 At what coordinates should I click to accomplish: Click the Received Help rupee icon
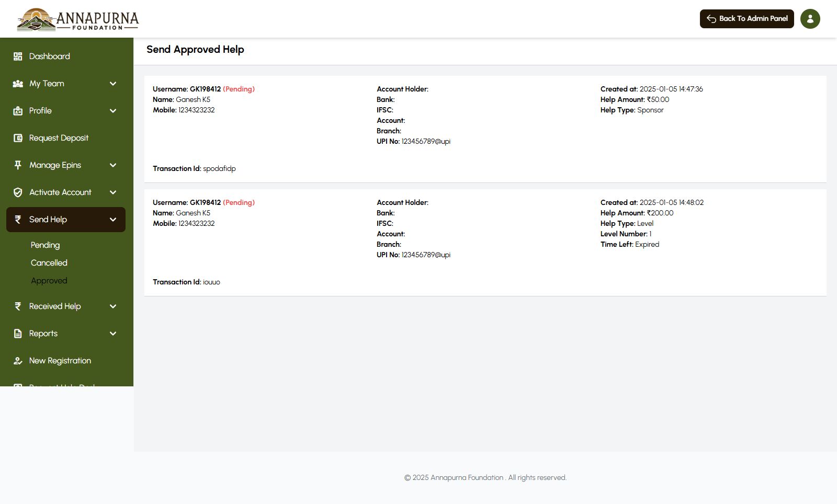(18, 306)
